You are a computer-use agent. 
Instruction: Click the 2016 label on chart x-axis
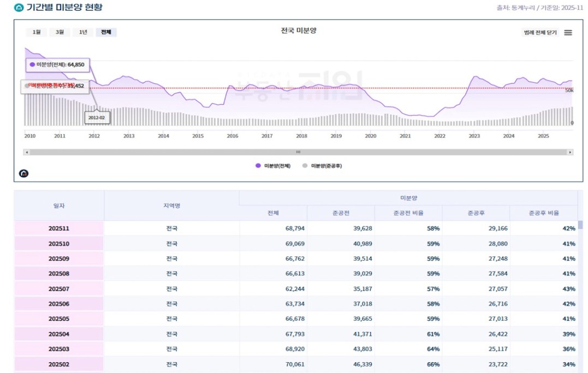(232, 136)
